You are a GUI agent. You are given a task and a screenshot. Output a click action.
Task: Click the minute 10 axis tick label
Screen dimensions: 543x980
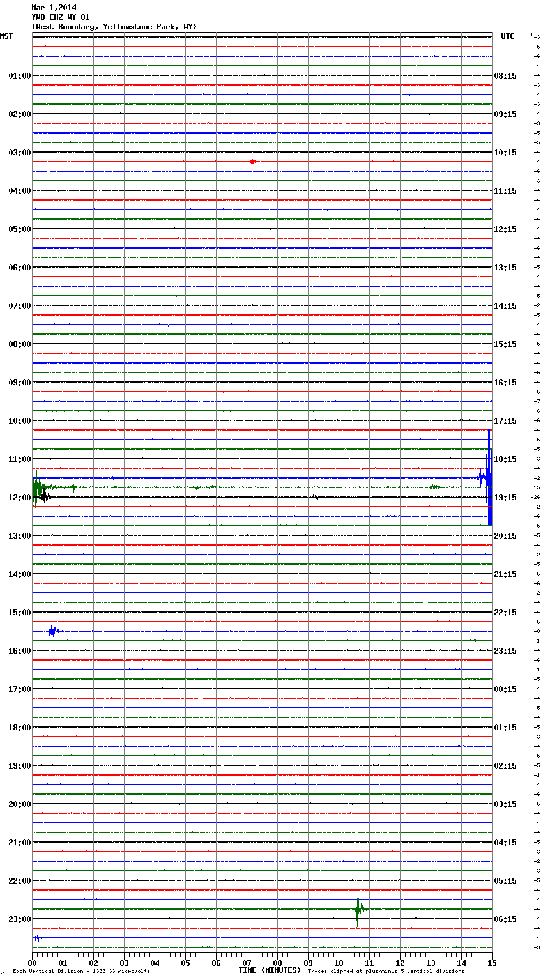coord(339,963)
